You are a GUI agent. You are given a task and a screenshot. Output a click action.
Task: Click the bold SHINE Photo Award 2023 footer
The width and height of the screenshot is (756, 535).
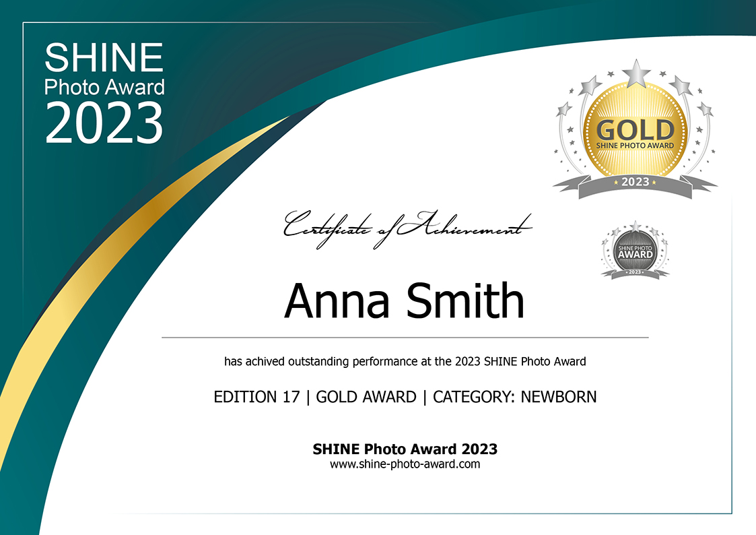405,449
